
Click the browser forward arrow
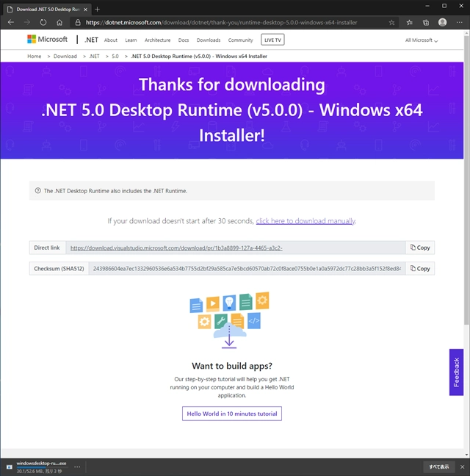point(27,22)
